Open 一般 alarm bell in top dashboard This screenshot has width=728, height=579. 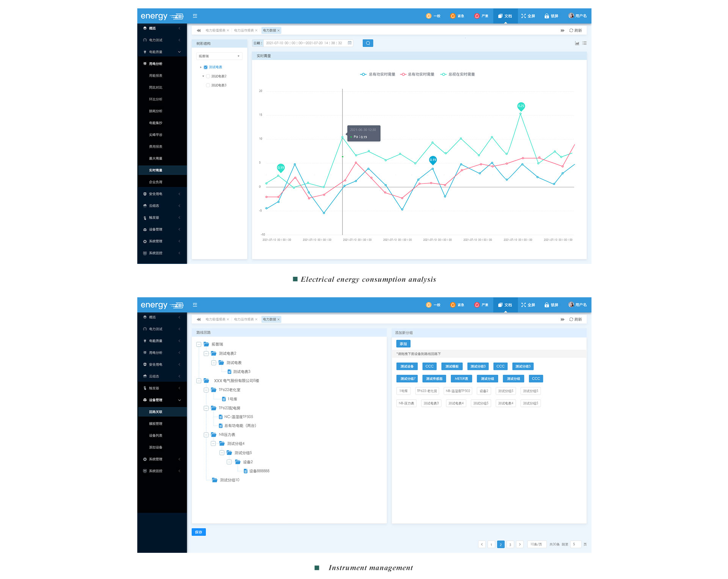(433, 16)
